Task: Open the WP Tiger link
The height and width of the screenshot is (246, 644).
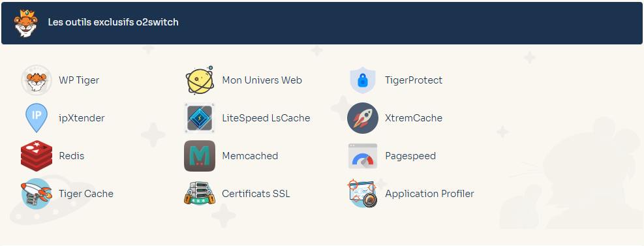Action: coord(79,80)
